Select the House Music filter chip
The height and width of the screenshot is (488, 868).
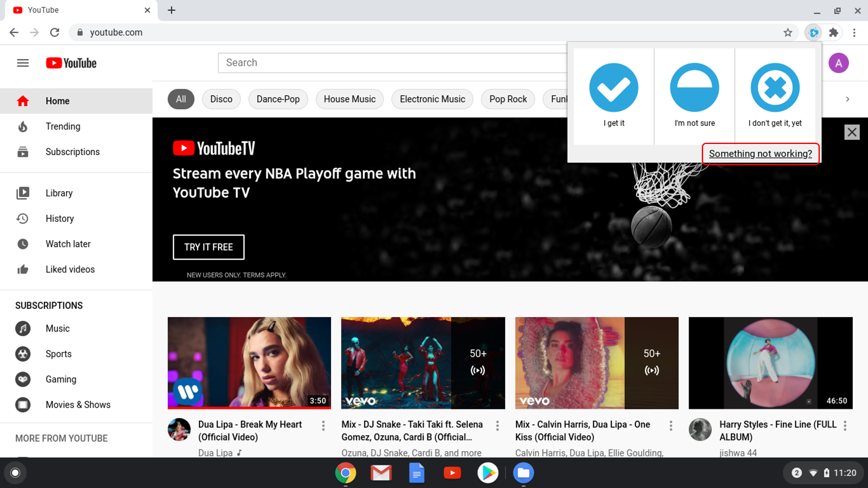click(350, 99)
